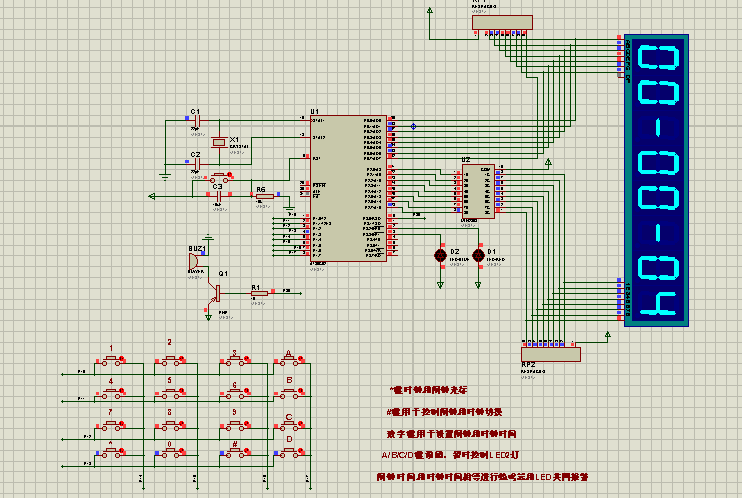Select the D2 LED
Image resolution: width=742 pixels, height=498 pixels.
(440, 255)
